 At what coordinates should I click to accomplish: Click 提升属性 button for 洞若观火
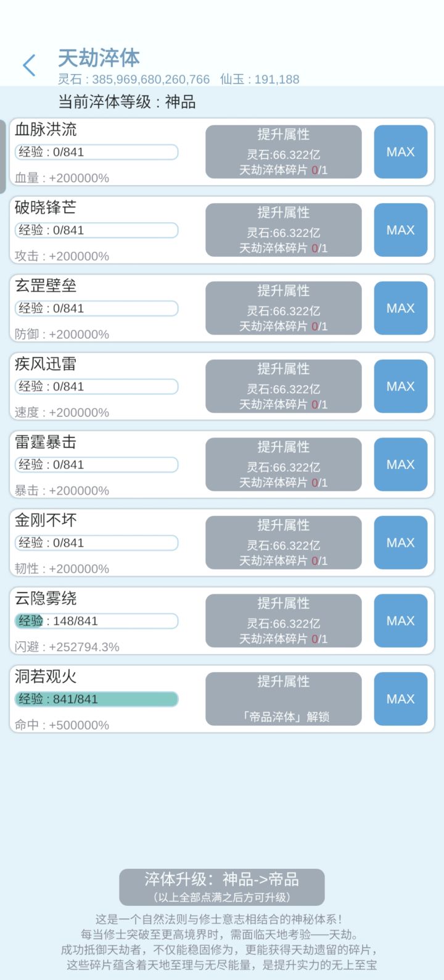coord(283,699)
